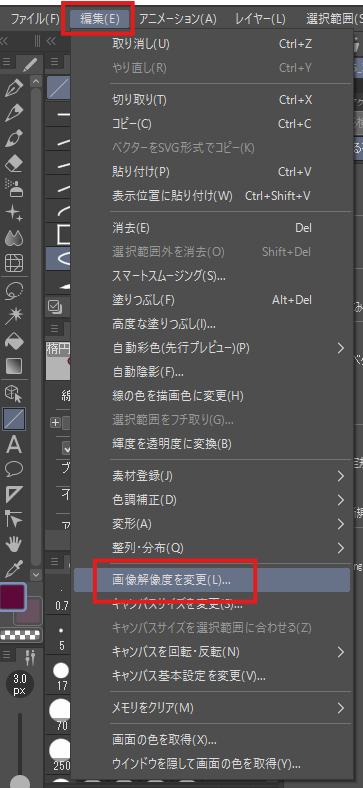Viewport: 363px width, 788px height.
Task: Expand the 変形(A) submenu
Action: point(341,524)
